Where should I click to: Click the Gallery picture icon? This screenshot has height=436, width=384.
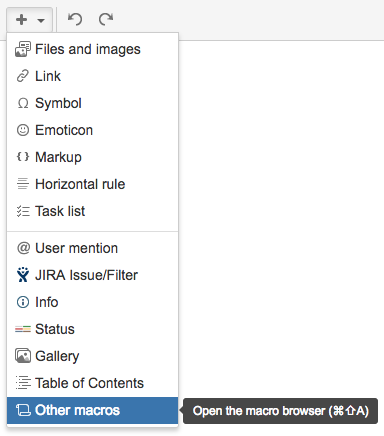click(x=23, y=356)
